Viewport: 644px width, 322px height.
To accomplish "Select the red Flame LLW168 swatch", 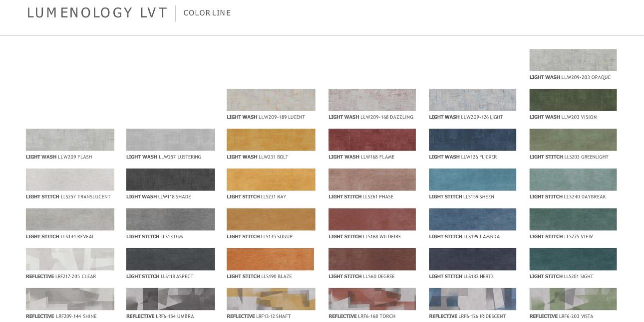I will [x=372, y=140].
